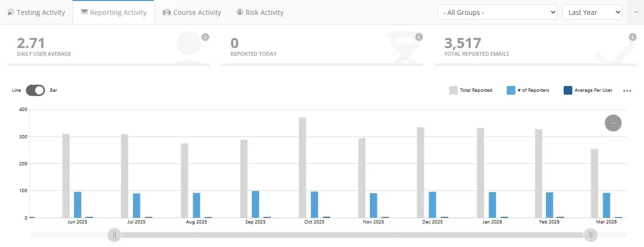The width and height of the screenshot is (644, 247).
Task: Hide the Average Per User series
Action: point(587,90)
